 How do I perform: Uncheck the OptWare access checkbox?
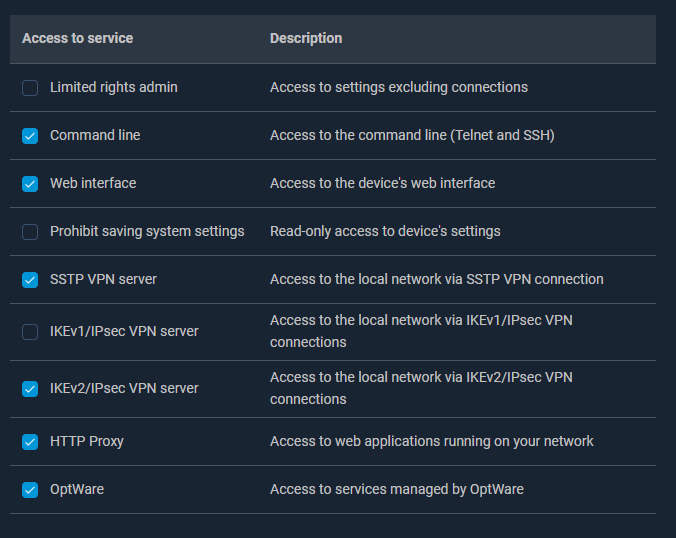click(x=30, y=490)
